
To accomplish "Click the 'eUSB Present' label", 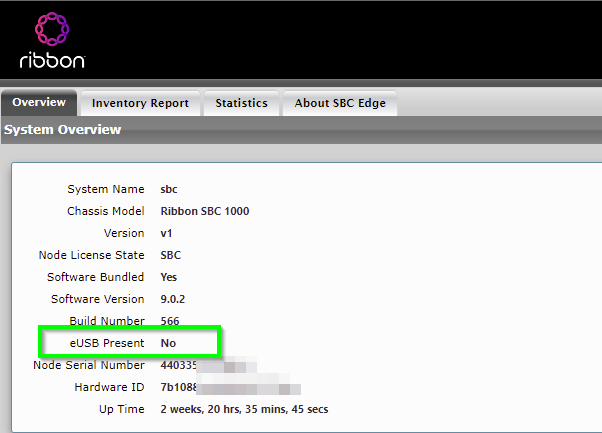I will (x=107, y=343).
